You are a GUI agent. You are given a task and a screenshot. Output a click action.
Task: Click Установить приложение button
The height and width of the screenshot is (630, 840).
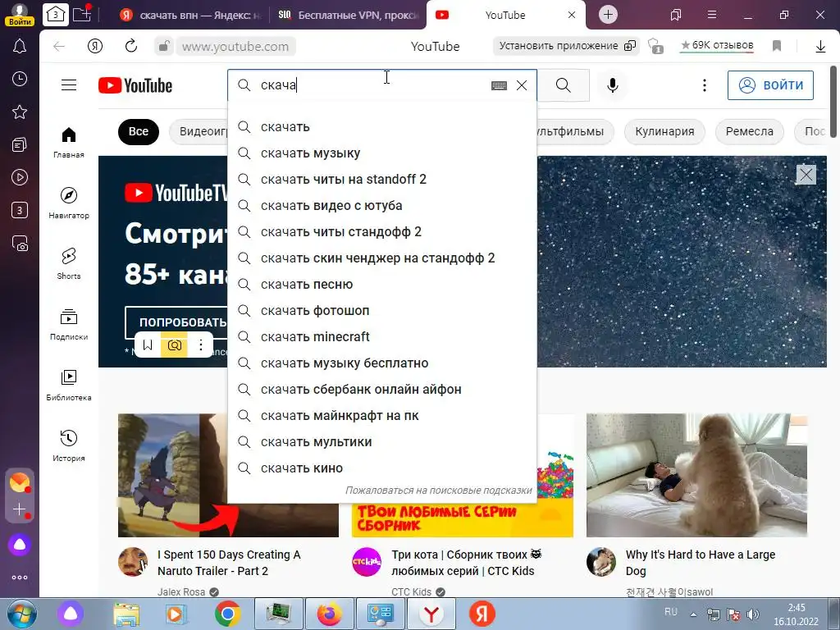tap(567, 46)
